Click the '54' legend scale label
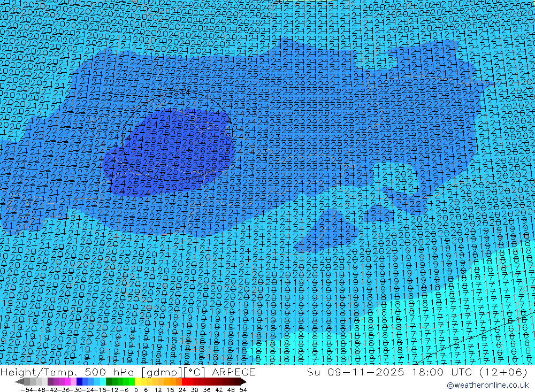The width and height of the screenshot is (535, 392). (x=243, y=390)
